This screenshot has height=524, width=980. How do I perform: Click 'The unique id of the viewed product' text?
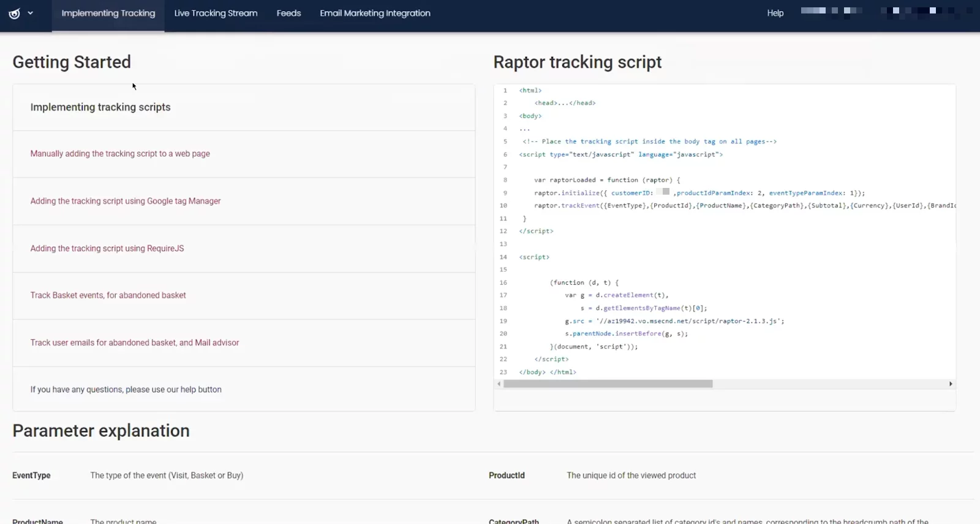click(x=631, y=476)
